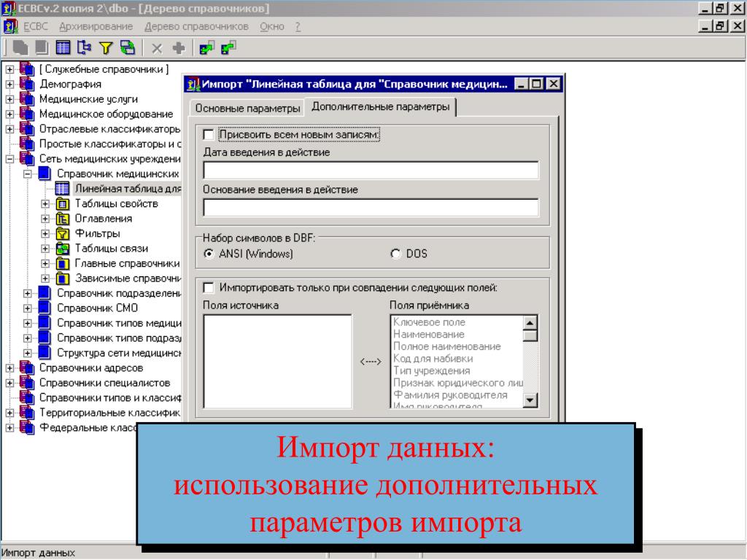Select Тип учреждения in Поля приёмника
747x560 pixels.
click(x=432, y=371)
